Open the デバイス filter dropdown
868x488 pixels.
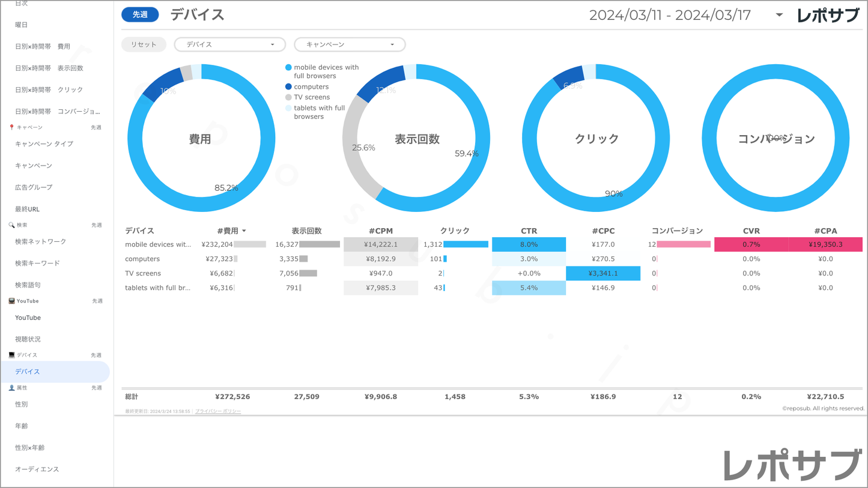pos(229,44)
